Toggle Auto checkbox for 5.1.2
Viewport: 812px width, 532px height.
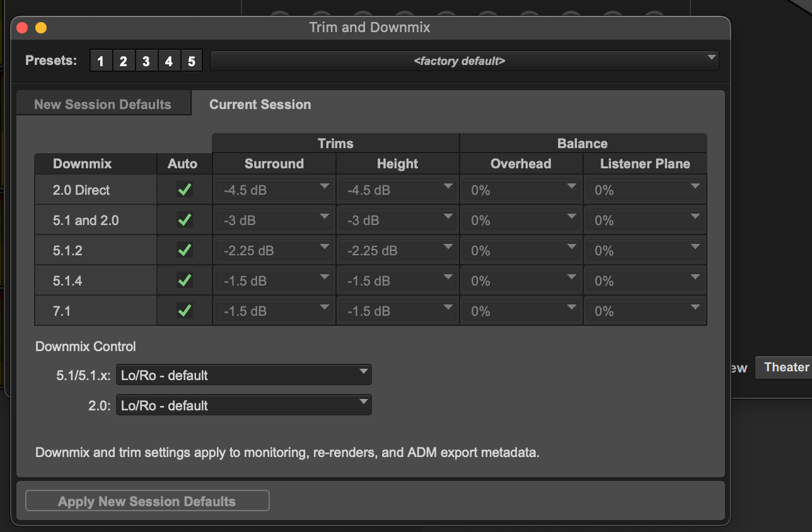click(185, 250)
